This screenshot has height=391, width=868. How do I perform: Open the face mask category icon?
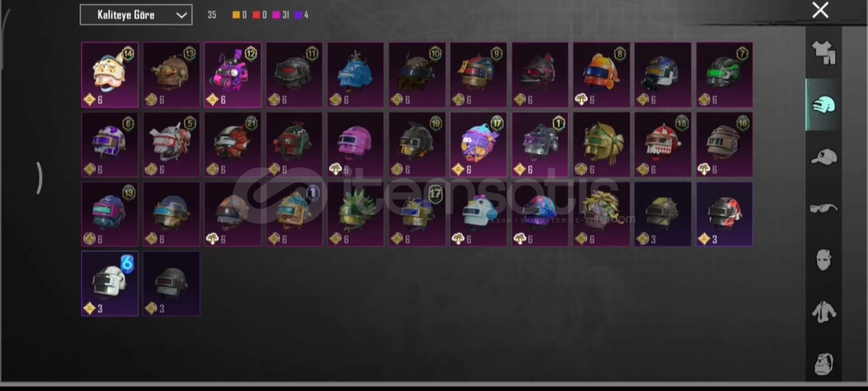point(824,259)
